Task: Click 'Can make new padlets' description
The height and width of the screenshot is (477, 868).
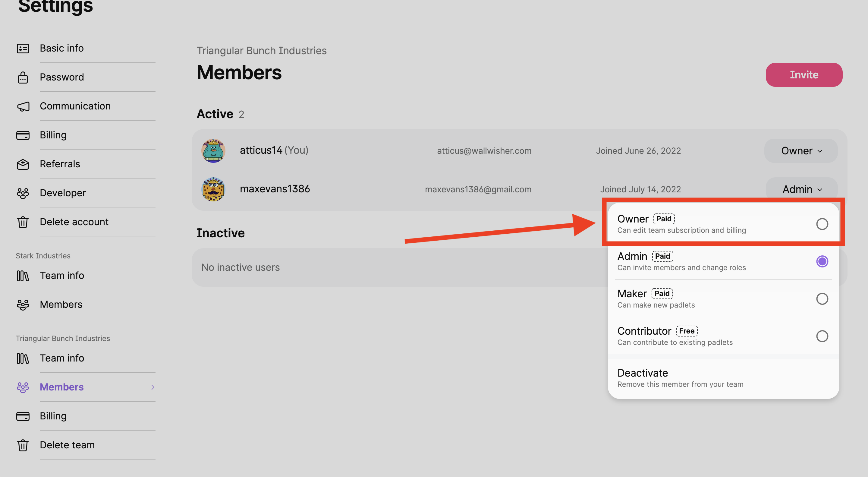Action: tap(656, 305)
